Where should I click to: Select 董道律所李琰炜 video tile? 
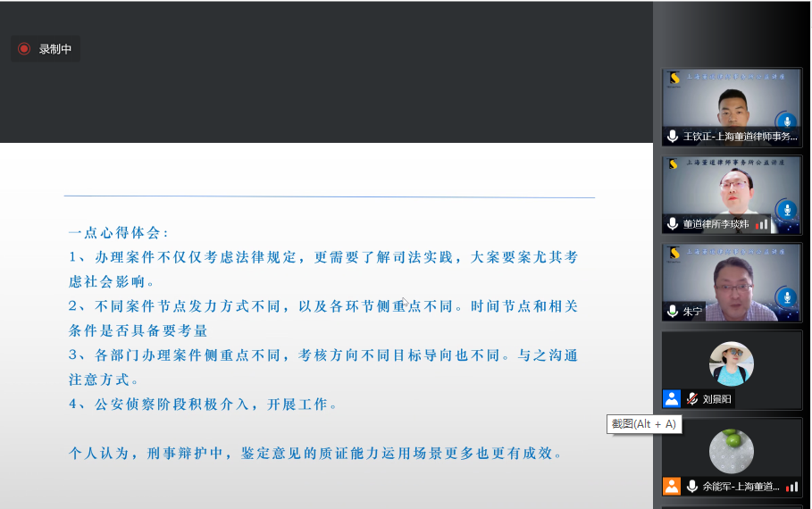[732, 194]
